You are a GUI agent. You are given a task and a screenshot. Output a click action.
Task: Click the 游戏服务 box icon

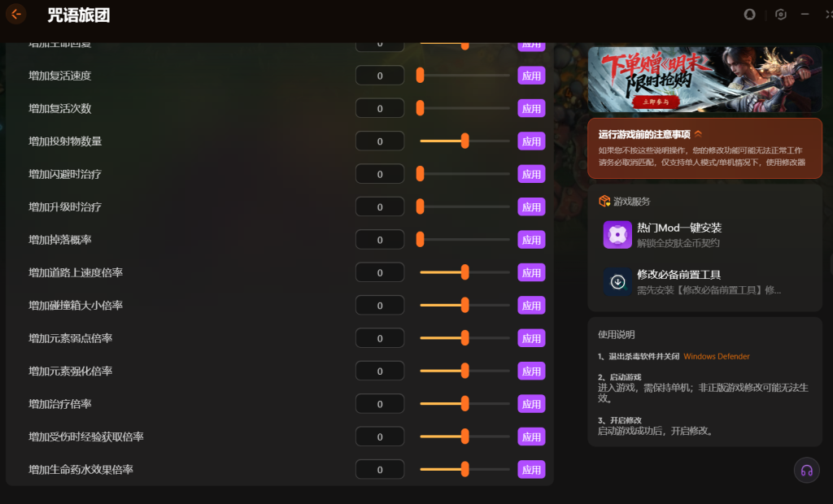[604, 202]
